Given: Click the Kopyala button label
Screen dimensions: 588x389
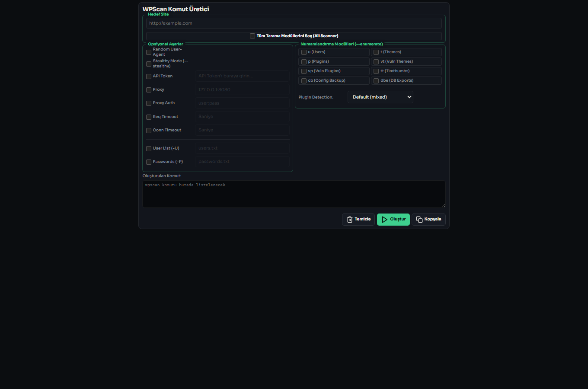Looking at the screenshot, I should [x=433, y=219].
